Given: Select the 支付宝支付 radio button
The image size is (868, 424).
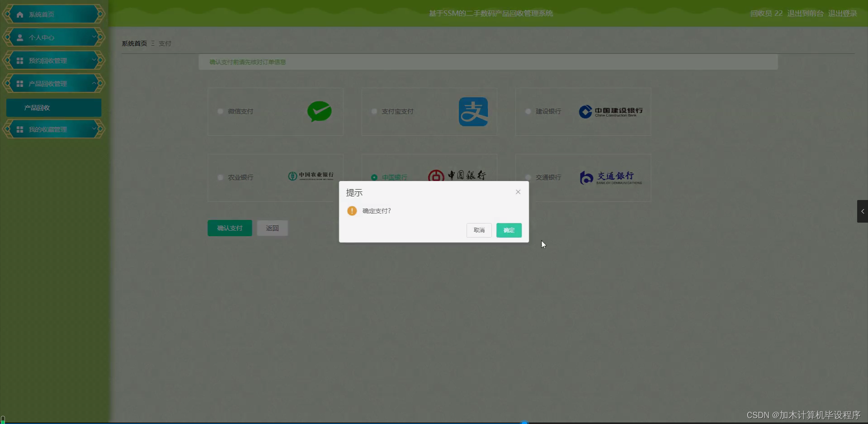Looking at the screenshot, I should pyautogui.click(x=374, y=111).
